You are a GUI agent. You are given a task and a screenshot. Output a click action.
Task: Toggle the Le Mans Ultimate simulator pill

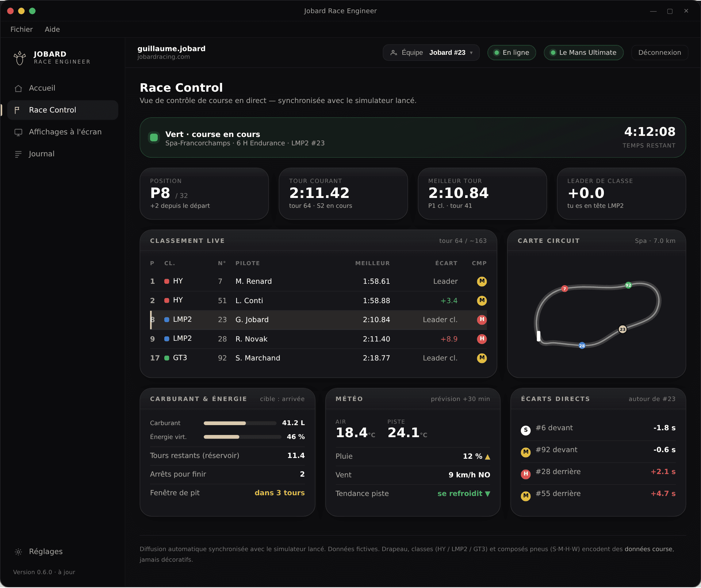583,53
